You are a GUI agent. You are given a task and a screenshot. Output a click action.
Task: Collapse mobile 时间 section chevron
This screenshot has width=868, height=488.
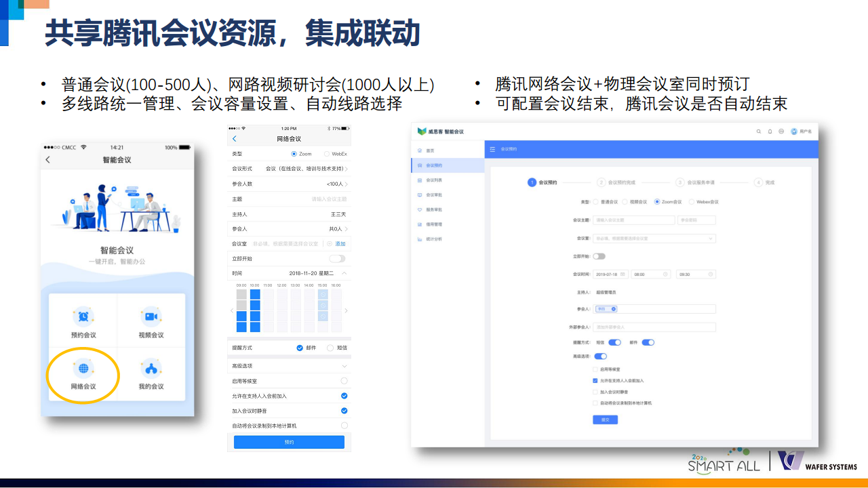pos(344,273)
